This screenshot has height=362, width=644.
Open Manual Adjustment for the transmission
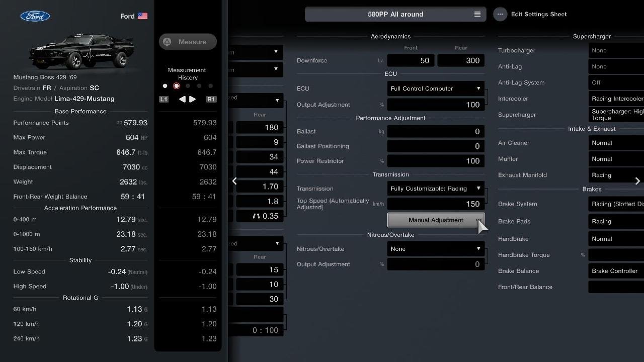(436, 220)
